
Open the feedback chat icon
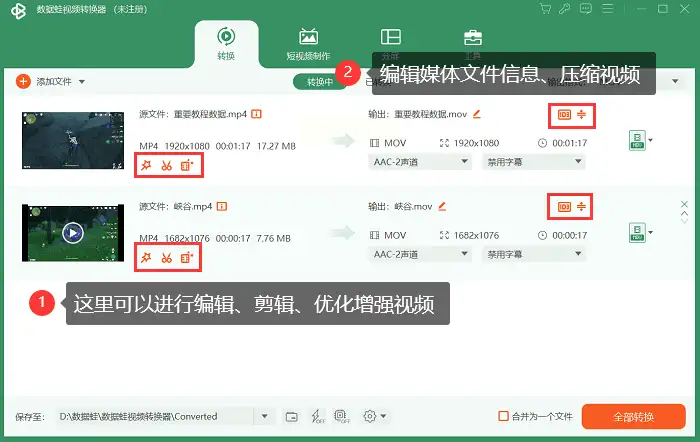(x=586, y=8)
